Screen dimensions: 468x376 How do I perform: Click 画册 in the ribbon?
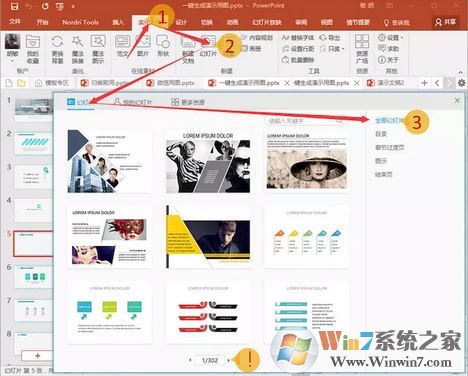[251, 49]
